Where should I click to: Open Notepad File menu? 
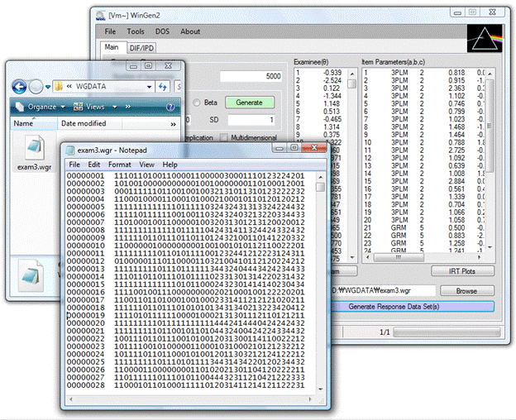point(74,165)
